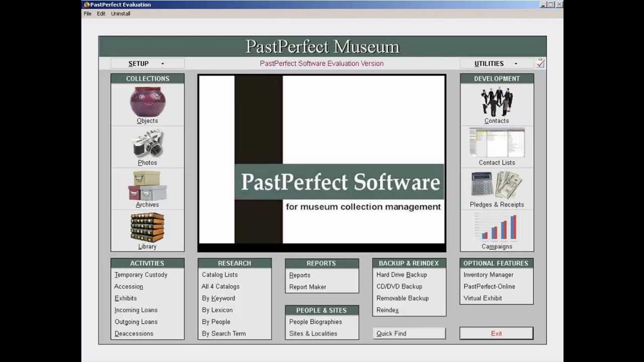This screenshot has width=644, height=362.
Task: Open Deaccessions
Action: tap(134, 334)
